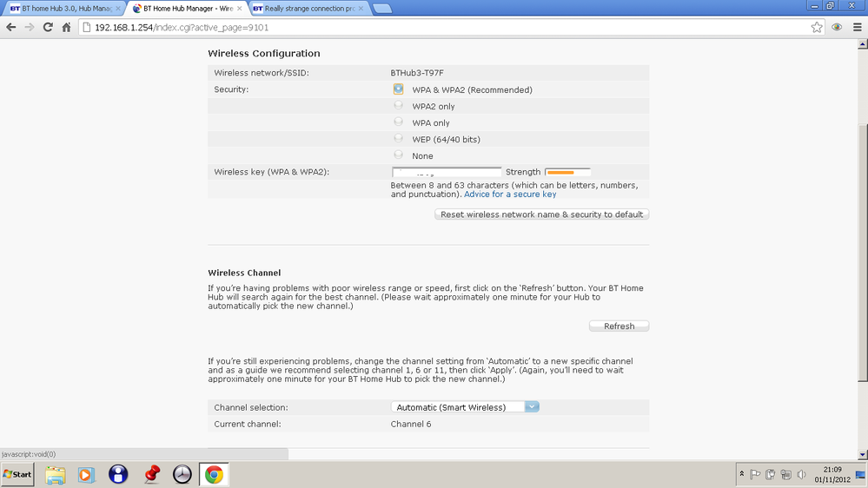
Task: Click the Wireless key input field
Action: [447, 172]
